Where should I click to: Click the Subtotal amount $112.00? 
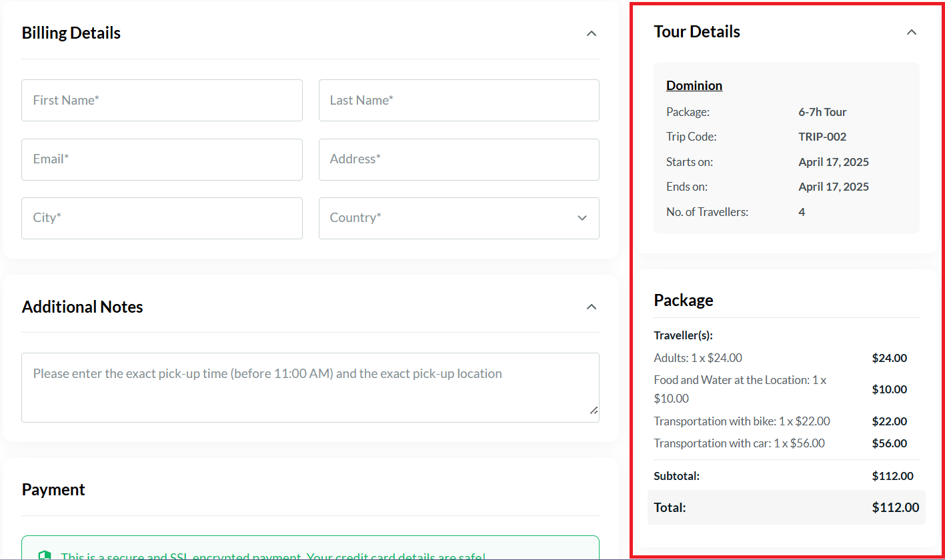[892, 476]
